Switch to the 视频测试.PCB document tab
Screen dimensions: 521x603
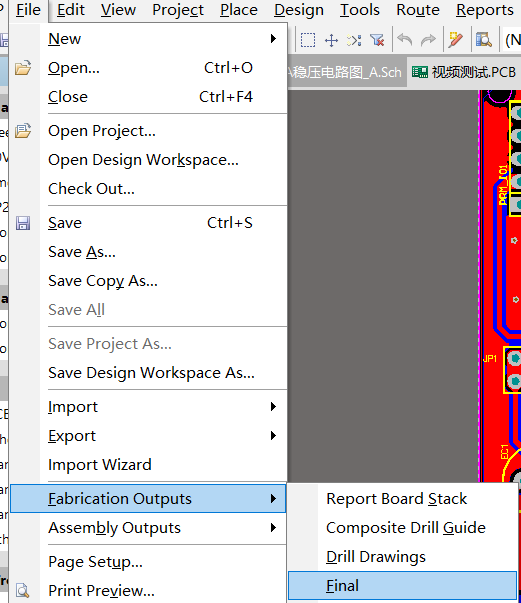pyautogui.click(x=464, y=72)
